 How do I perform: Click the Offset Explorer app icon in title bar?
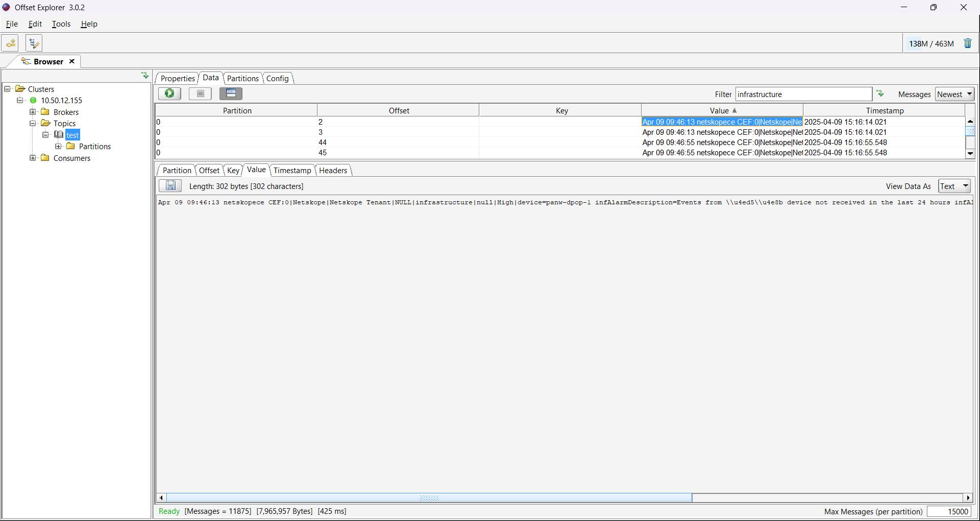pyautogui.click(x=6, y=7)
